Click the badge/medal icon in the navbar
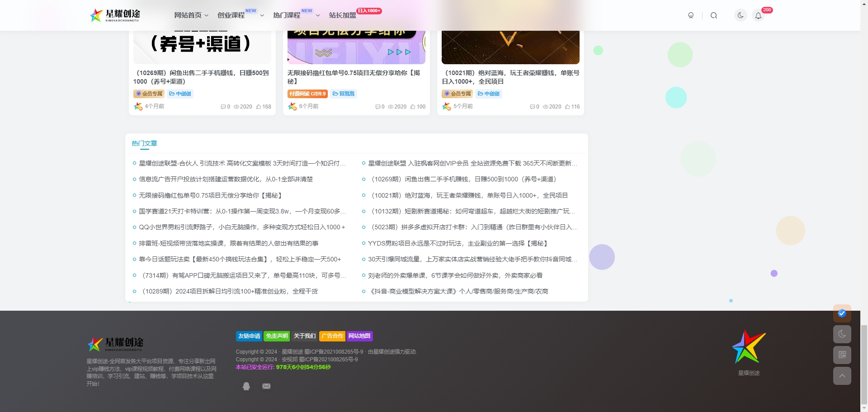The height and width of the screenshot is (412, 868). (x=691, y=15)
